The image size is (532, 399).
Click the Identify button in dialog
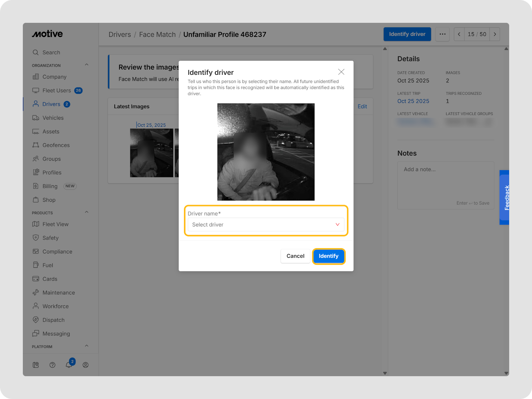pyautogui.click(x=329, y=256)
